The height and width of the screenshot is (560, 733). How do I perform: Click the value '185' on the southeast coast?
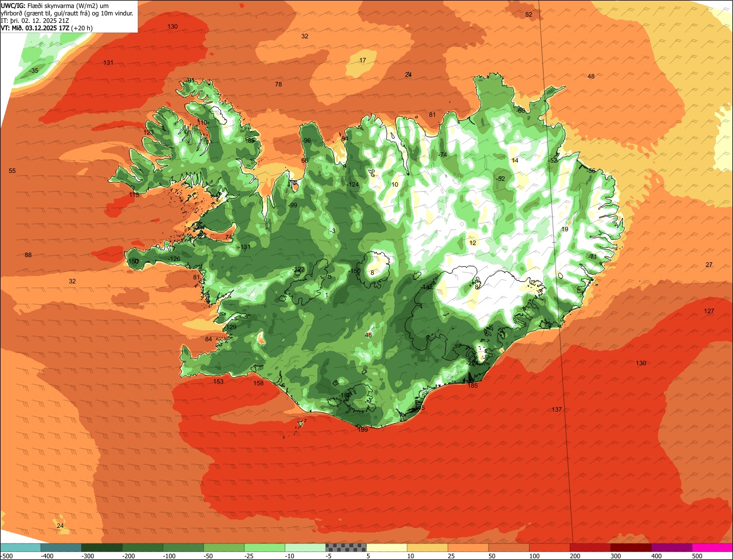tap(472, 385)
